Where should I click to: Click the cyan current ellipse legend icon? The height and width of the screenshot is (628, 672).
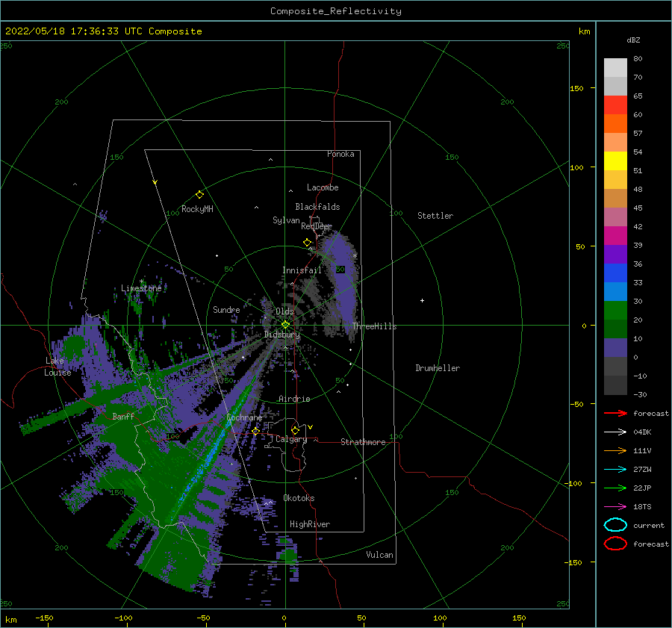[615, 525]
